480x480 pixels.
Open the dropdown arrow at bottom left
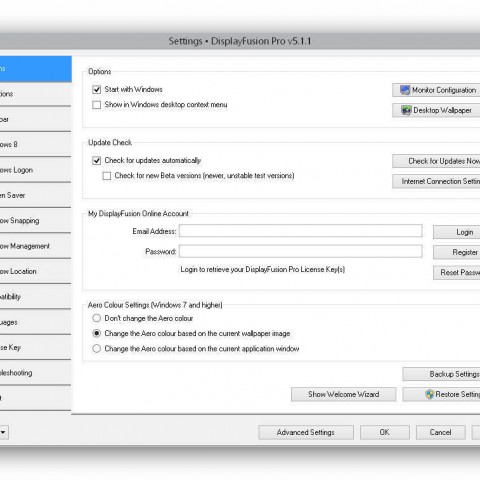pos(3,432)
